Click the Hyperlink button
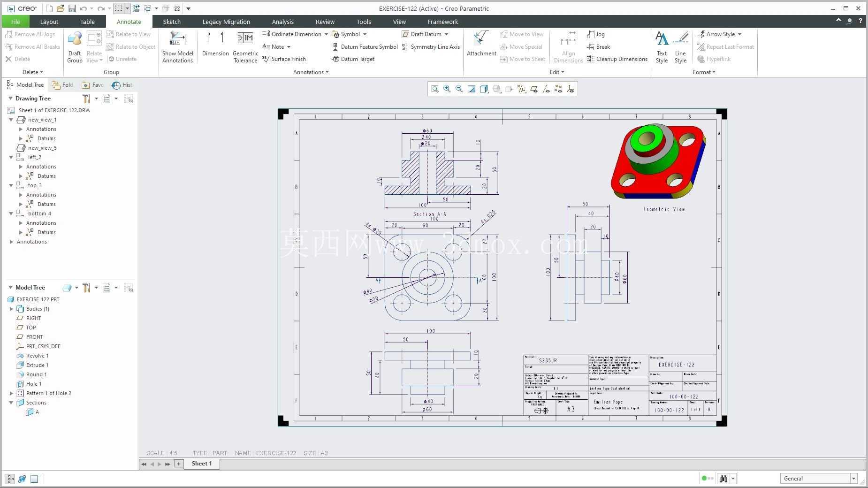 (714, 59)
